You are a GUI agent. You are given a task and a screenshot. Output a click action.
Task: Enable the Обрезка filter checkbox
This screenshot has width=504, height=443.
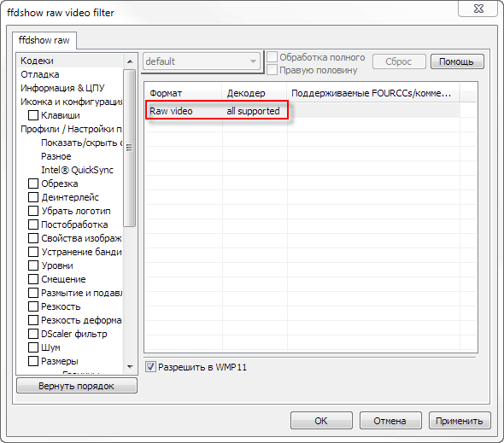click(33, 184)
